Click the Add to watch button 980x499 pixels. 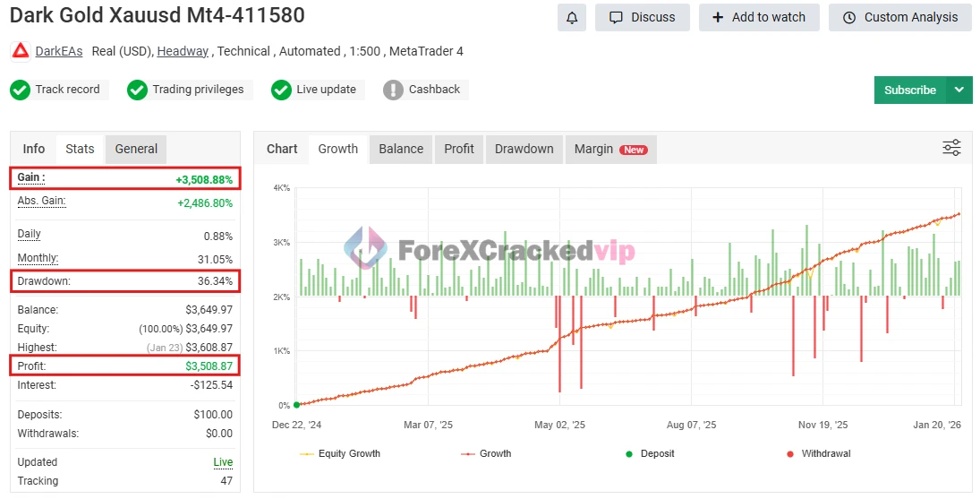(758, 17)
